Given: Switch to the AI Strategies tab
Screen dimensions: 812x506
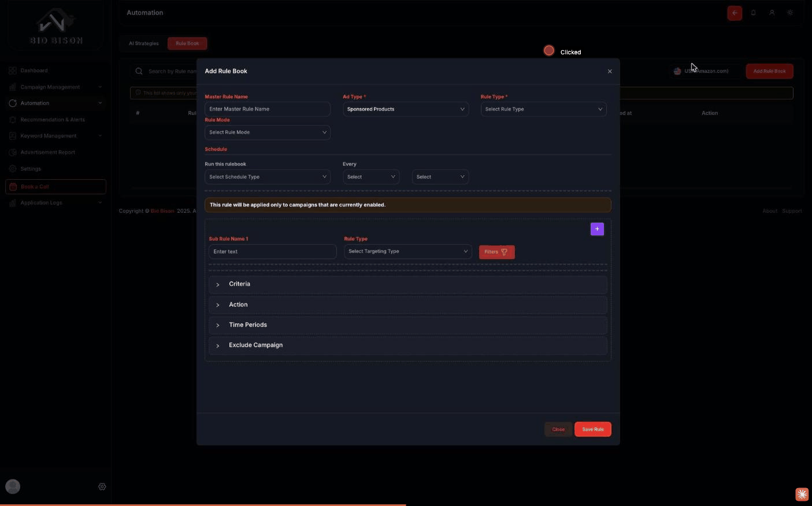Looking at the screenshot, I should point(144,43).
